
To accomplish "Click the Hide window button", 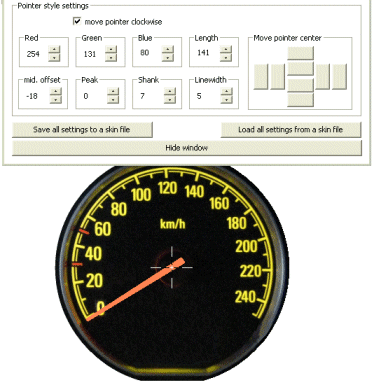I will point(187,148).
